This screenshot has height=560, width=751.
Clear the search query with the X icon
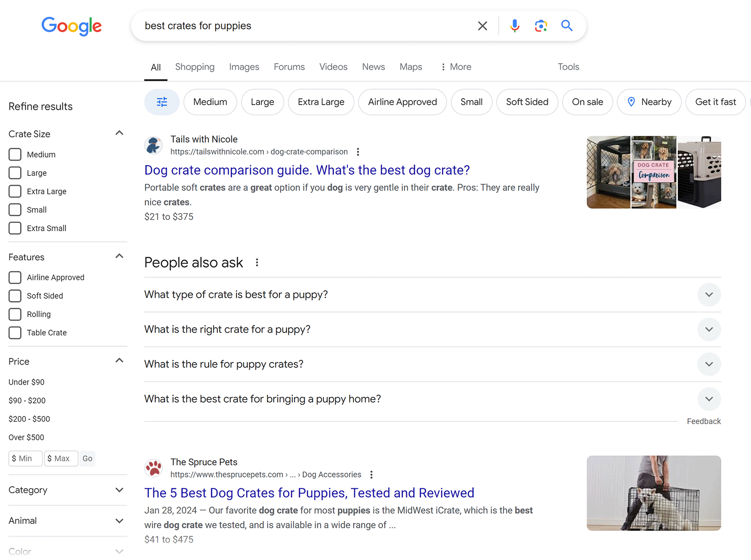point(482,26)
